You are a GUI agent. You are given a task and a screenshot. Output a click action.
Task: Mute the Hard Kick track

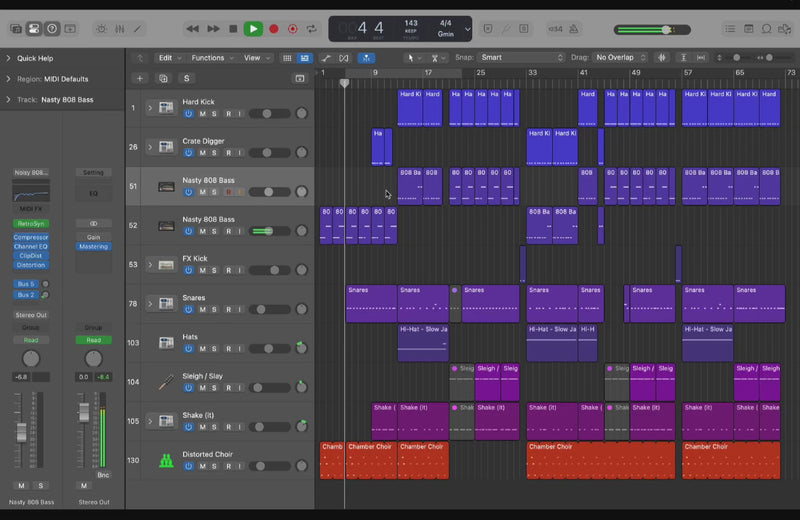(201, 113)
